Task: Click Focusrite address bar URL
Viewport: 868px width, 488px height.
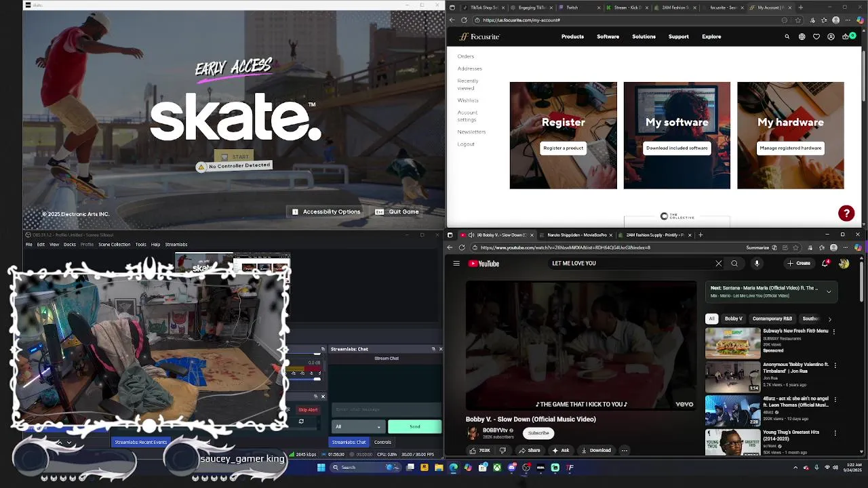Action: (x=521, y=20)
